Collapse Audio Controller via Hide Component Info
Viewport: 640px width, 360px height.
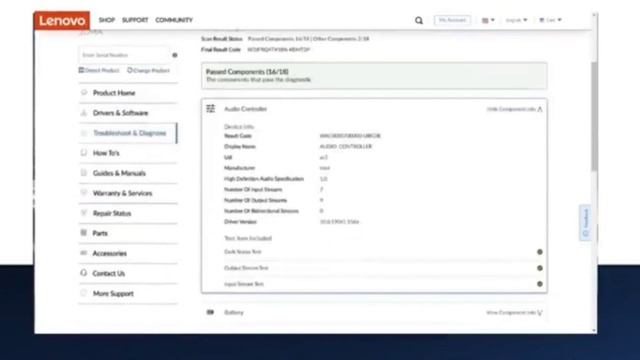pos(514,109)
